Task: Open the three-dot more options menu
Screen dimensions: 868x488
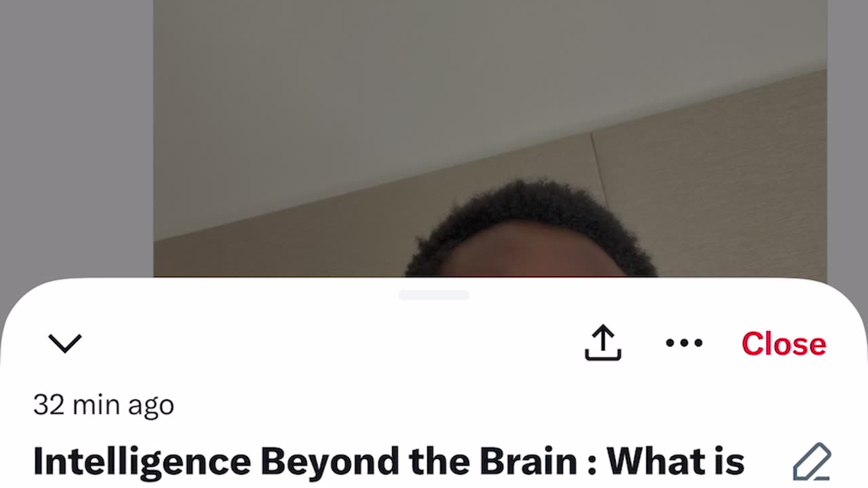Action: point(684,343)
